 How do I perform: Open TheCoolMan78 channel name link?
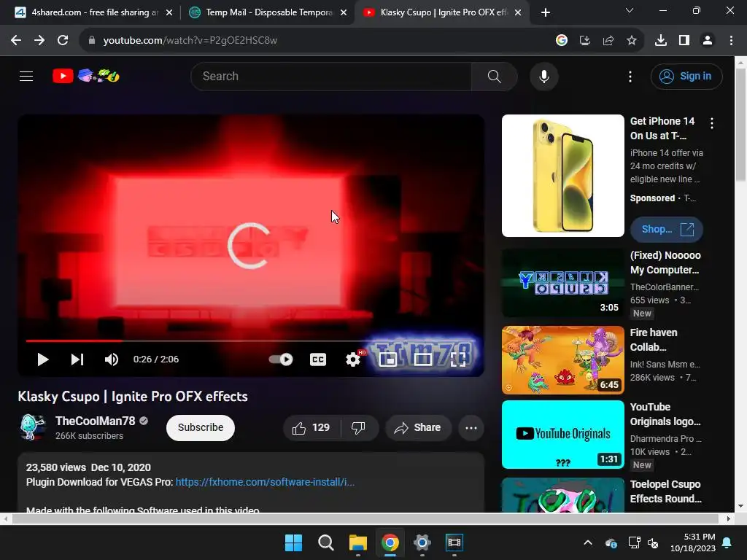[x=96, y=421]
